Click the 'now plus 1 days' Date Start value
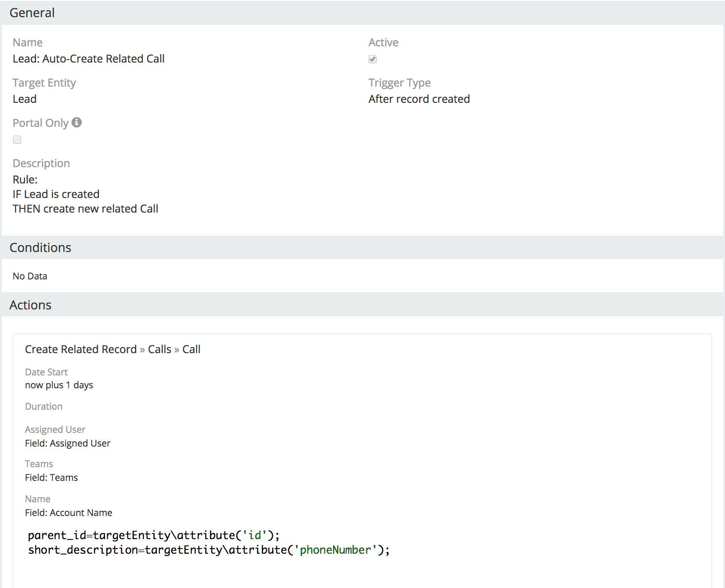725x588 pixels. (59, 385)
